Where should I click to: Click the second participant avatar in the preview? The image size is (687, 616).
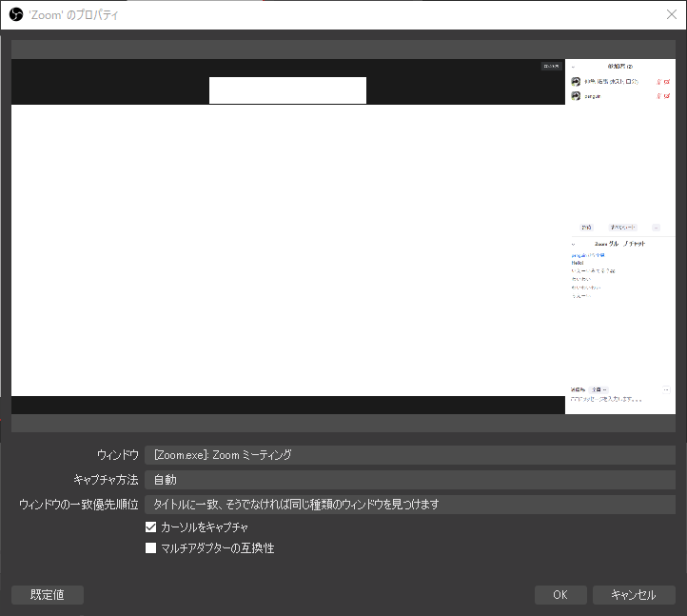pos(576,96)
